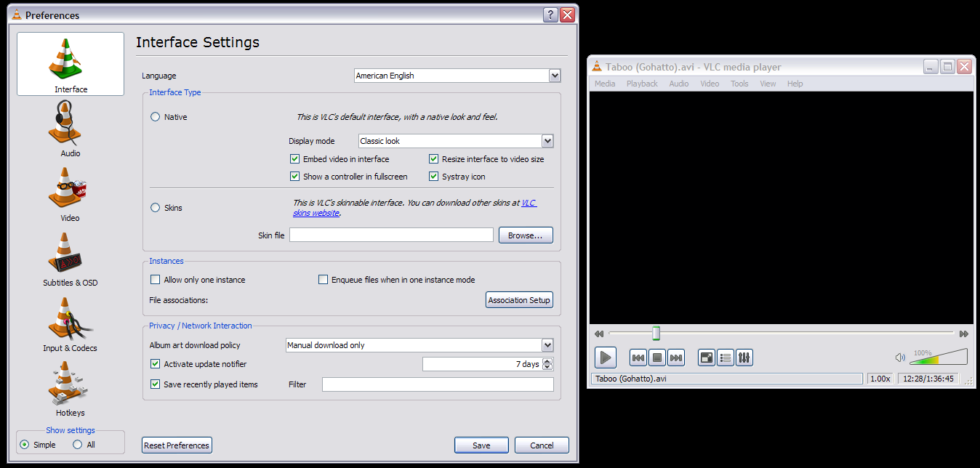The width and height of the screenshot is (980, 468).
Task: Click VLC cone icon in player title bar
Action: pos(598,67)
